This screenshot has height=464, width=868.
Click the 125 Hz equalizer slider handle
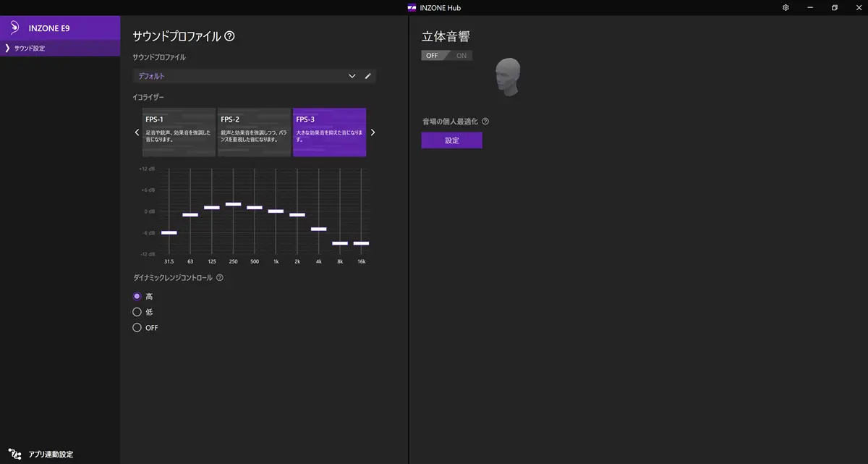tap(211, 208)
